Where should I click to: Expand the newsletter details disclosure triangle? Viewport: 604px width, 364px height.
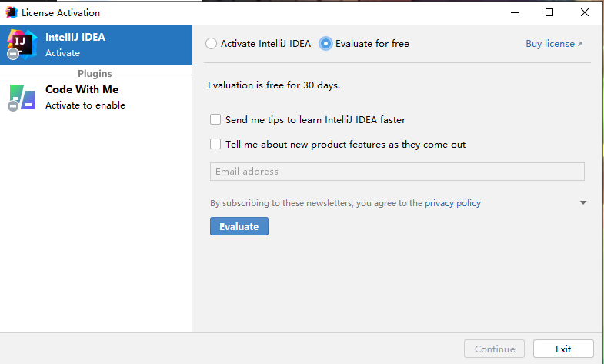[582, 203]
